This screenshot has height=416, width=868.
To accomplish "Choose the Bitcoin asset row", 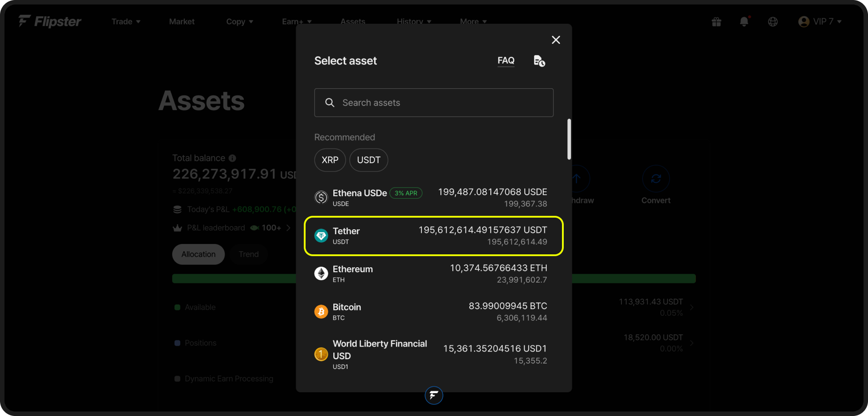I will (434, 312).
